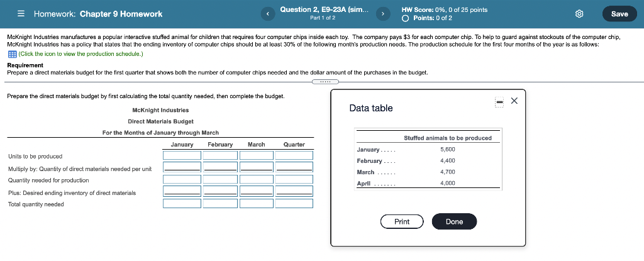Click the production schedule table icon
644x261 pixels.
pyautogui.click(x=12, y=54)
